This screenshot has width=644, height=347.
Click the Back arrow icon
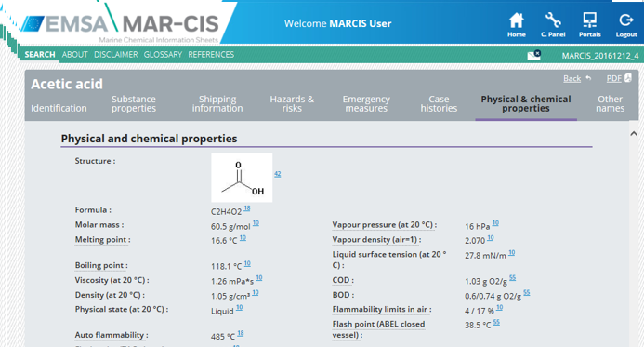pos(588,78)
